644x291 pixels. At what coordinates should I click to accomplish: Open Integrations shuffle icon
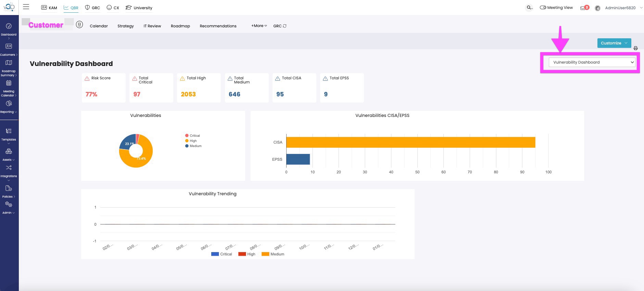(9, 168)
